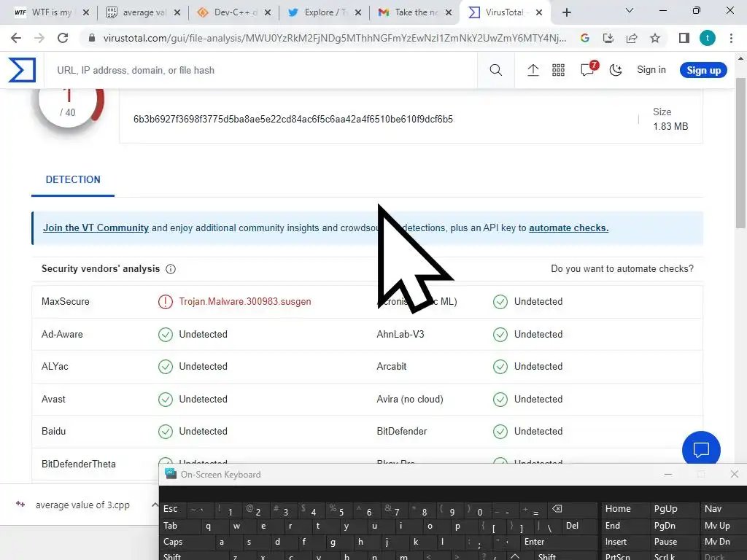Open VirusTotal home logo

point(22,70)
